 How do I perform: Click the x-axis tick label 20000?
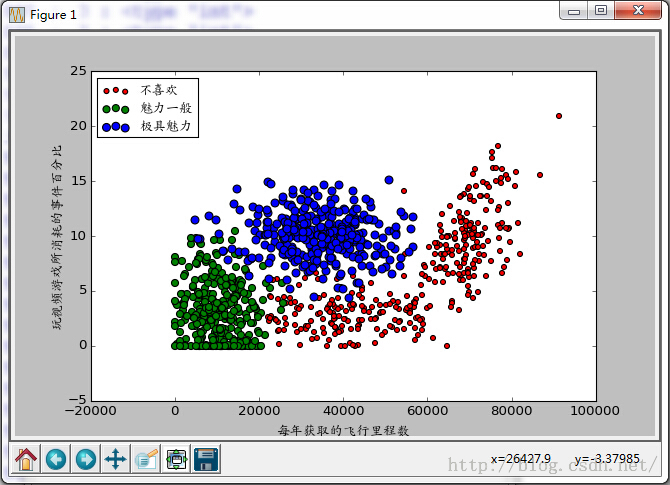[x=259, y=411]
